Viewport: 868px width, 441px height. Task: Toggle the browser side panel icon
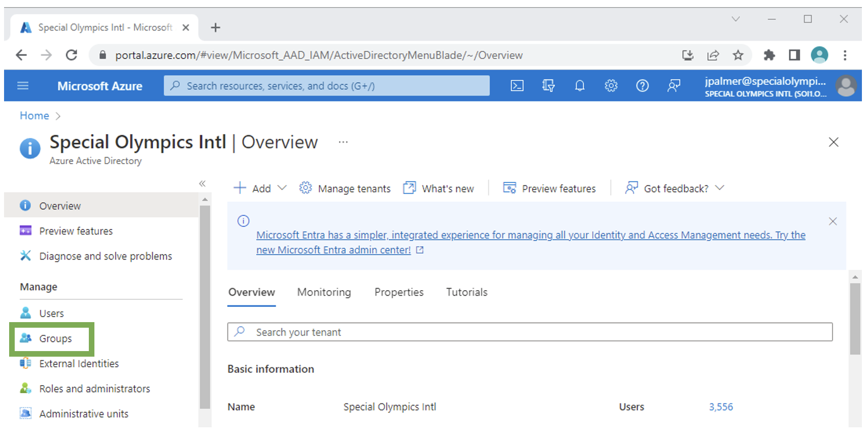click(x=794, y=55)
